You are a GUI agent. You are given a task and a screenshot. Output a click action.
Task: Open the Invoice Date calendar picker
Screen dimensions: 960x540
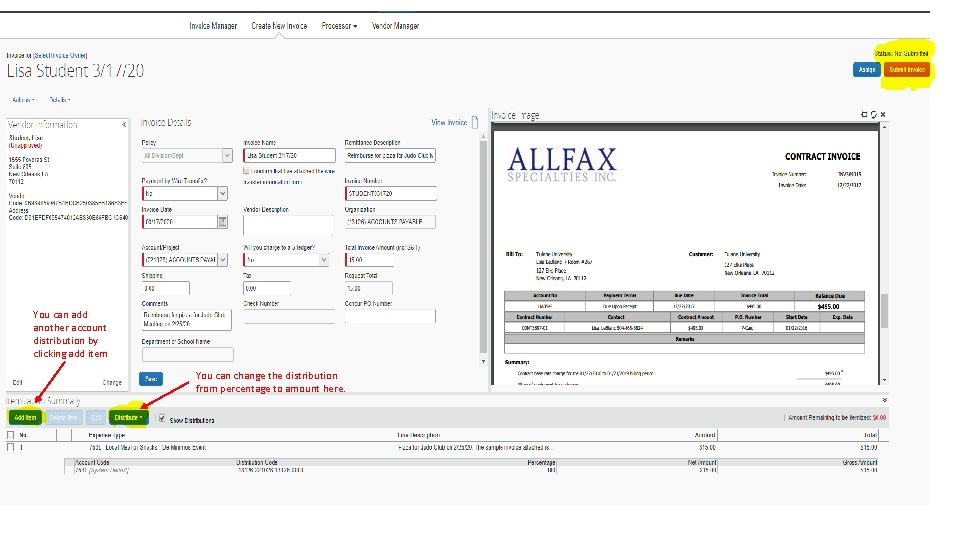[x=222, y=222]
